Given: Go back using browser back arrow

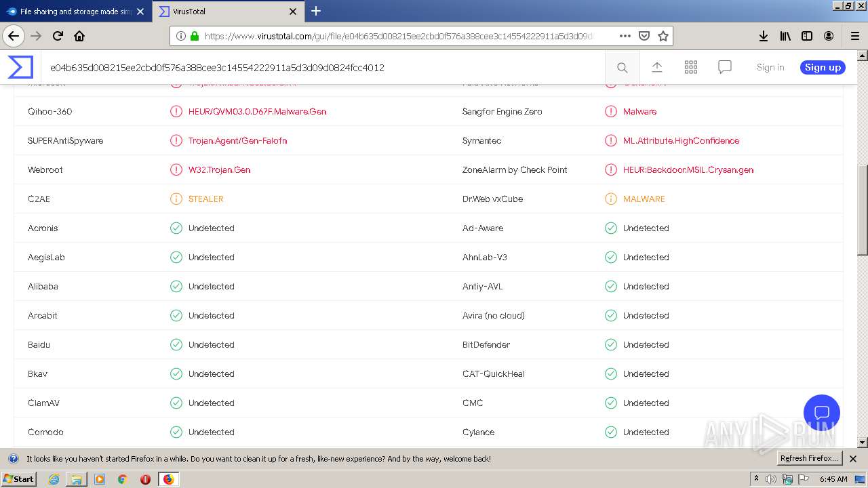Looking at the screenshot, I should click(14, 36).
